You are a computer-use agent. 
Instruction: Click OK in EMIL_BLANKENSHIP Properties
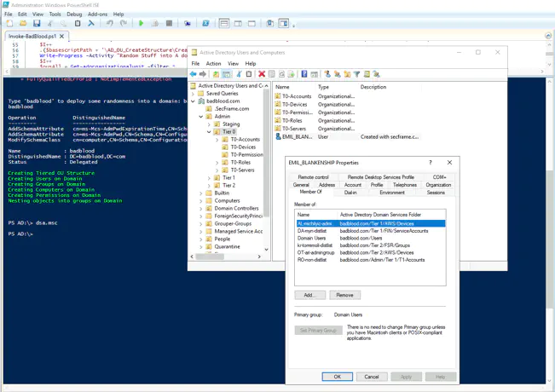tap(338, 377)
